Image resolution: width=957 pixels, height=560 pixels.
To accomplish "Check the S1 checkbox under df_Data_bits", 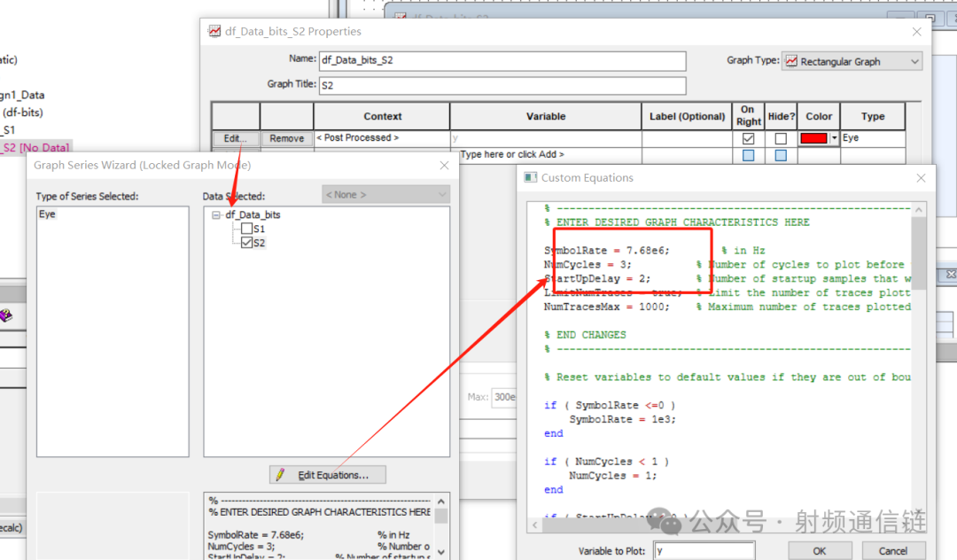I will 247,229.
